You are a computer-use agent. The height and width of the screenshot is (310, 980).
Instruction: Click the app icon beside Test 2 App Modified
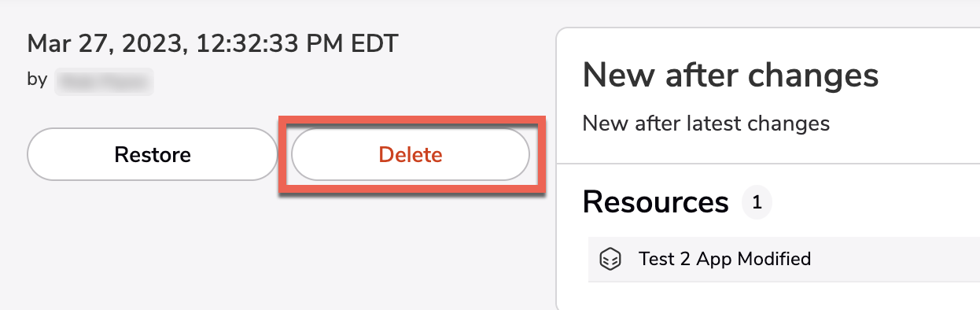click(610, 258)
